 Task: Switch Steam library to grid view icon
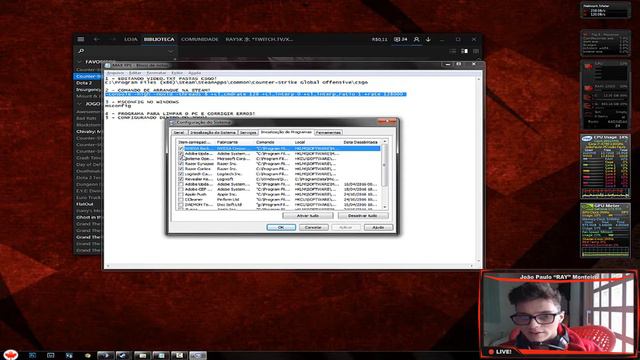click(x=476, y=51)
